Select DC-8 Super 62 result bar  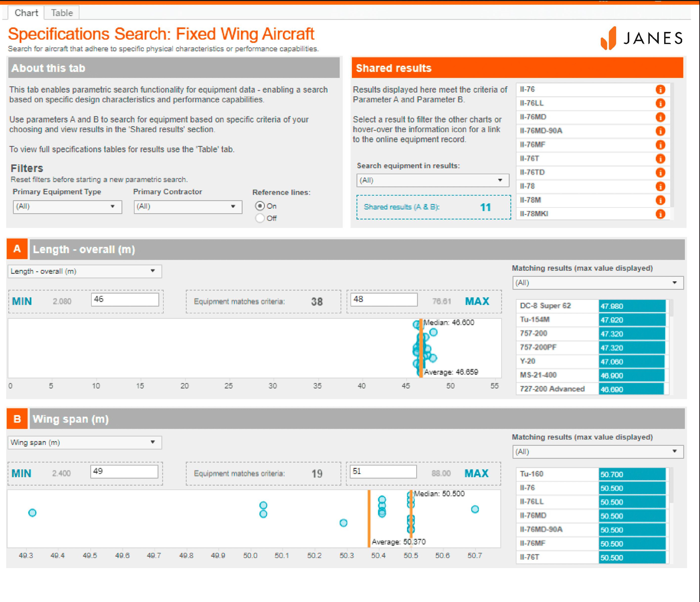(632, 306)
